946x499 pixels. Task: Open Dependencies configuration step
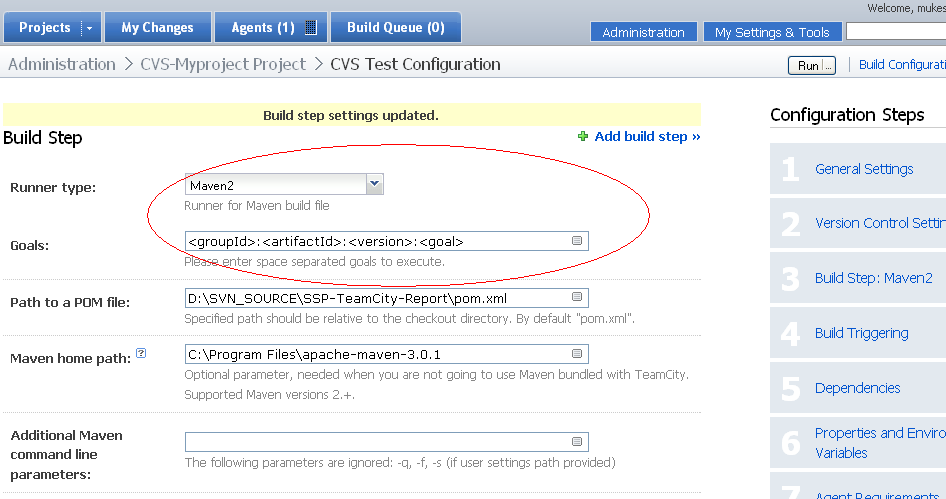point(857,388)
